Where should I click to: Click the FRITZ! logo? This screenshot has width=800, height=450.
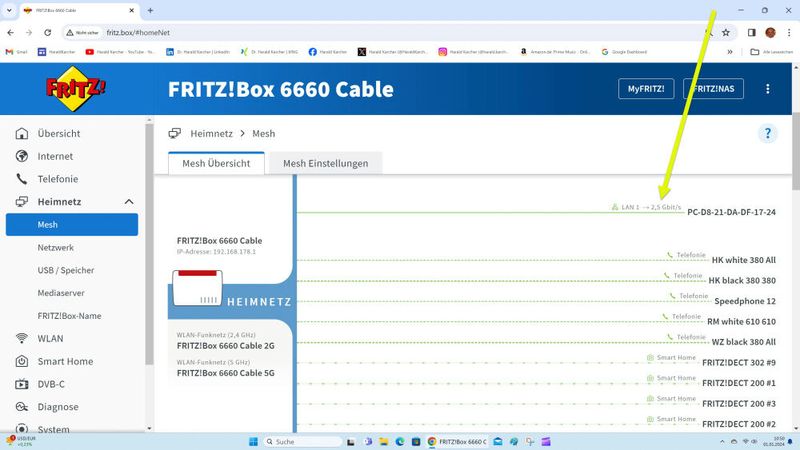tap(76, 89)
